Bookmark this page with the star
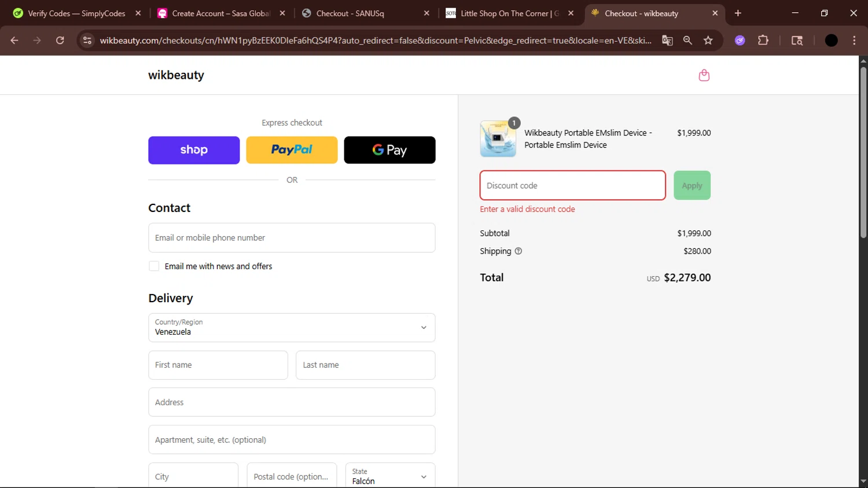Image resolution: width=868 pixels, height=488 pixels. [708, 41]
